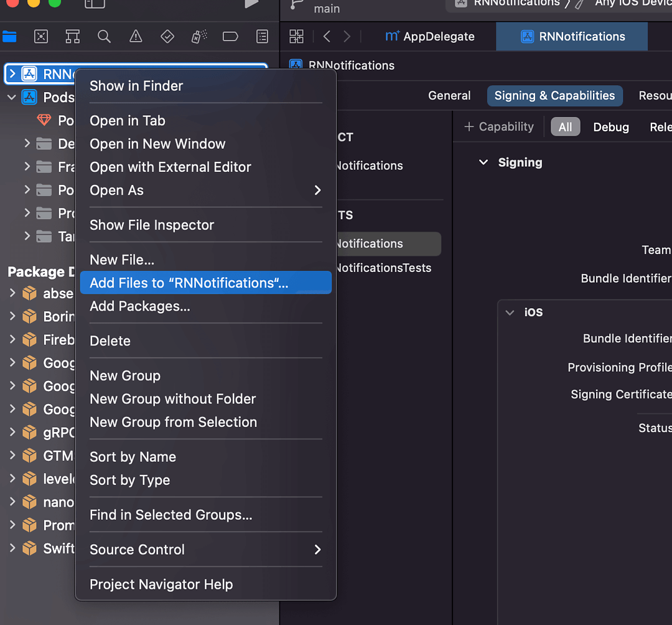Open the Project navigator folder icon
The height and width of the screenshot is (625, 672).
point(10,36)
